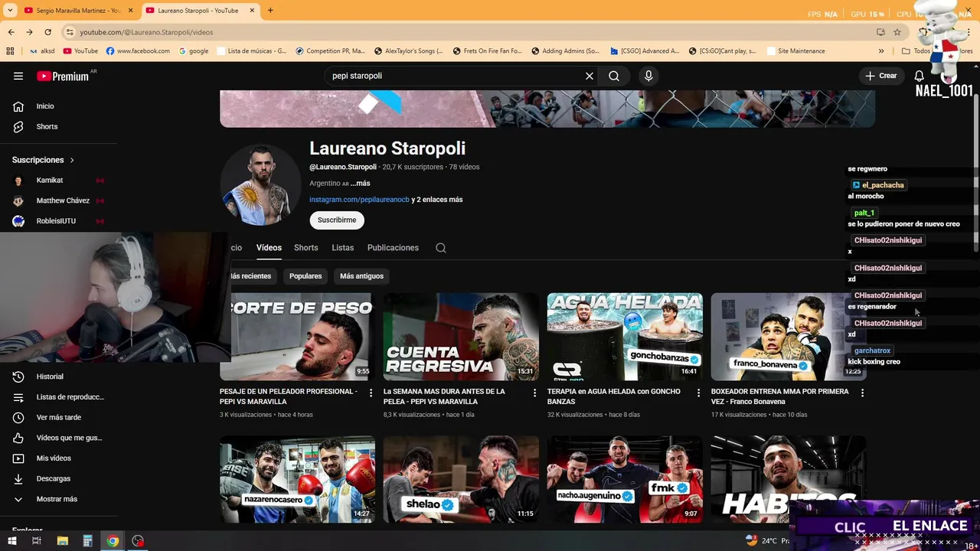Open 'y 2 enlaces más' links
Screen dimensions: 980x551
(x=437, y=200)
